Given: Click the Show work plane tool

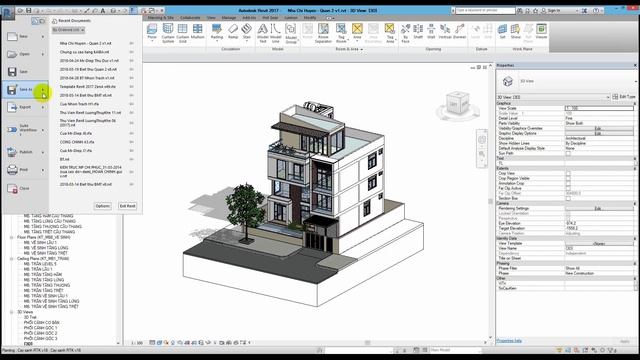Looking at the screenshot, I should click(516, 32).
